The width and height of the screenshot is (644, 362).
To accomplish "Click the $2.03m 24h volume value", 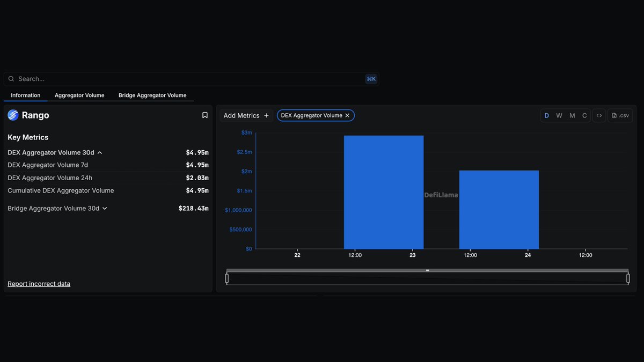I will pyautogui.click(x=197, y=178).
